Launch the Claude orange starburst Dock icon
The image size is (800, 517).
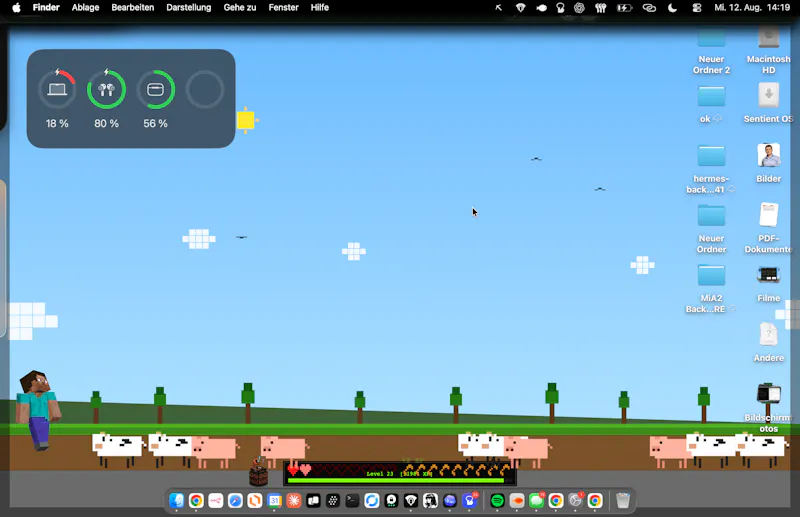coord(294,501)
